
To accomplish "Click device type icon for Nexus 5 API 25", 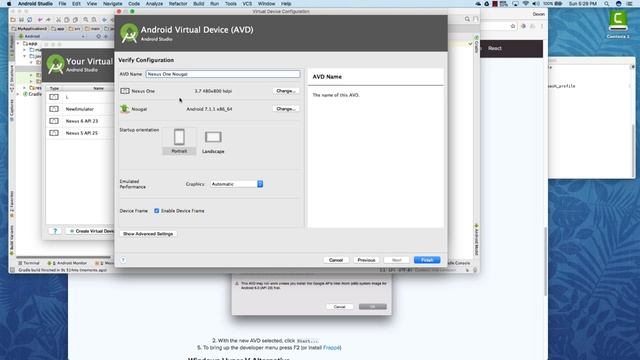I will coord(54,133).
